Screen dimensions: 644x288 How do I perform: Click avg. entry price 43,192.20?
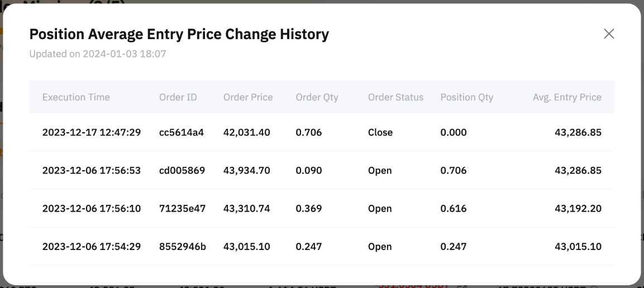[578, 208]
